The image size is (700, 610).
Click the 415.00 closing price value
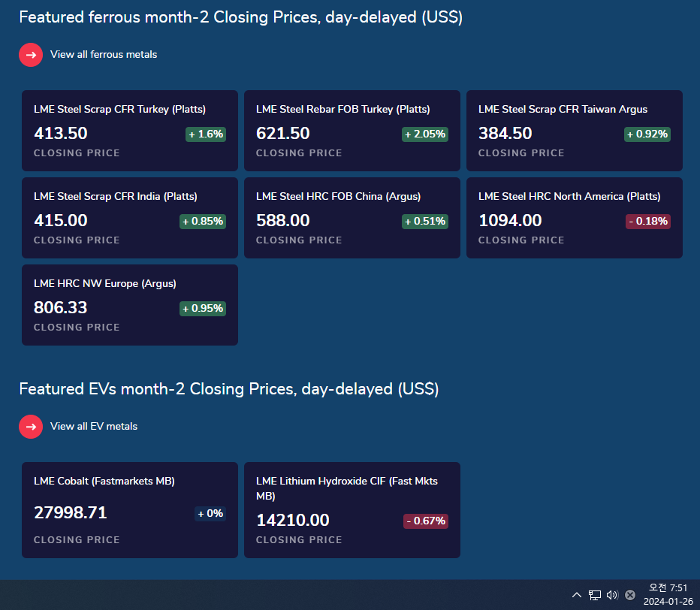pyautogui.click(x=61, y=221)
